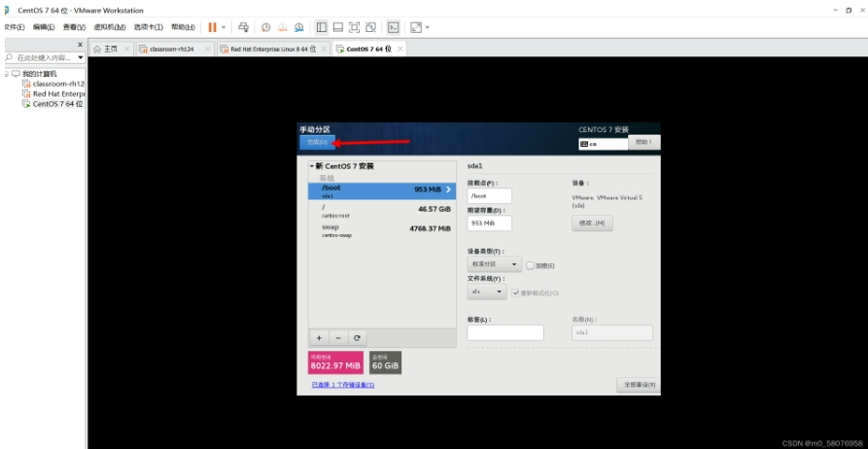868x449 pixels.
Task: Click the 帮助 help button in installer
Action: [643, 142]
